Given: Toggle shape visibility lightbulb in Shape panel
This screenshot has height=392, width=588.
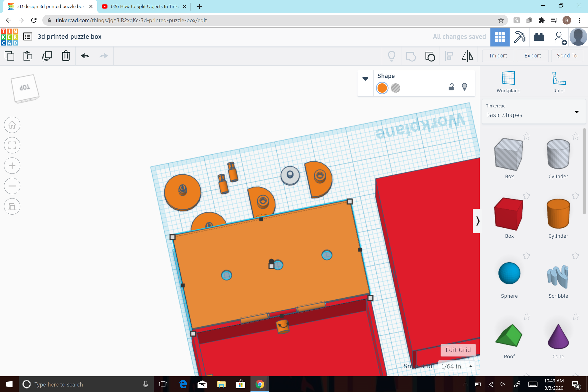Looking at the screenshot, I should pos(464,87).
